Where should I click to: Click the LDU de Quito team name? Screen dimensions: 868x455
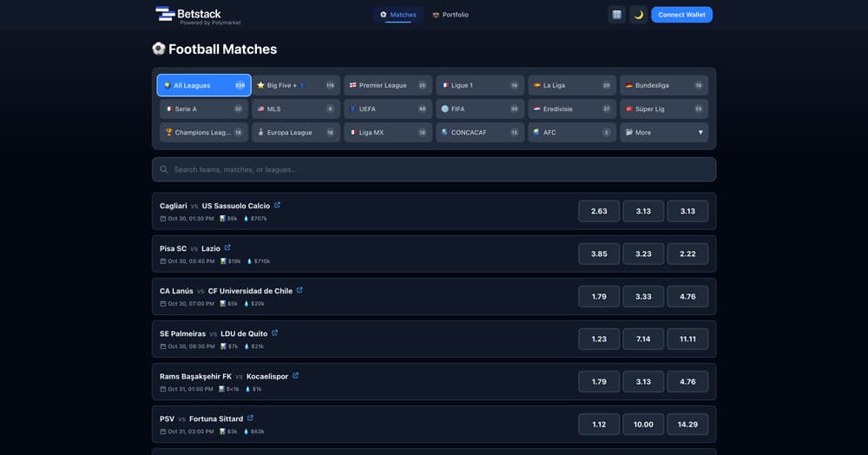coord(244,333)
